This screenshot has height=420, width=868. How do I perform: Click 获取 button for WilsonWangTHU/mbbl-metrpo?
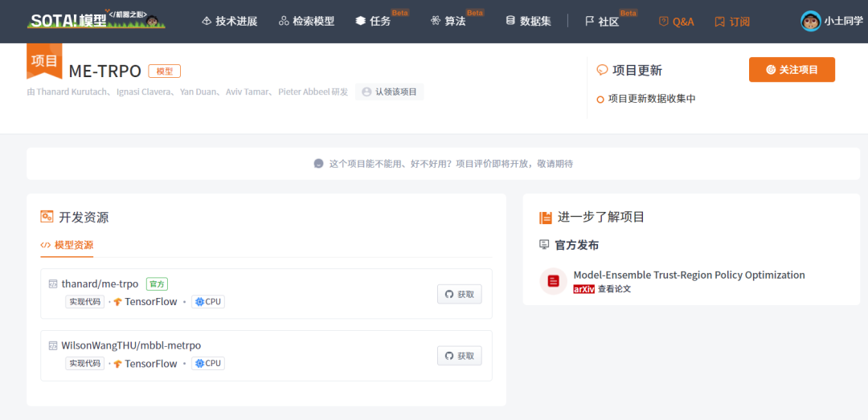460,356
